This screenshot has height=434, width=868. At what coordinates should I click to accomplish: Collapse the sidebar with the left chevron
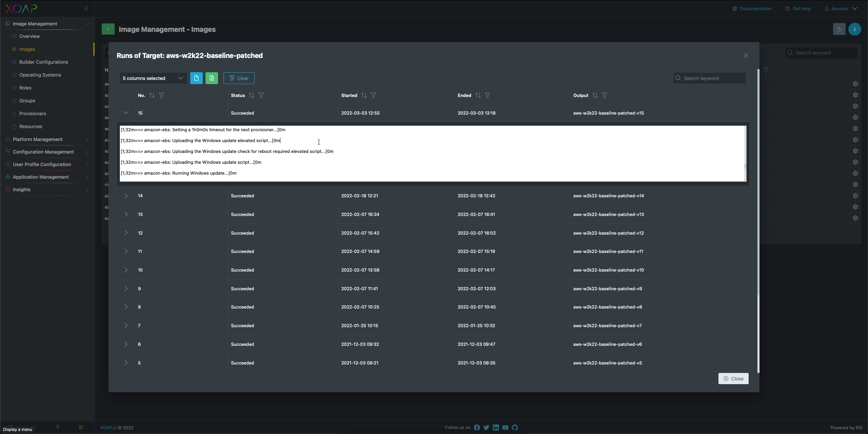point(86,8)
